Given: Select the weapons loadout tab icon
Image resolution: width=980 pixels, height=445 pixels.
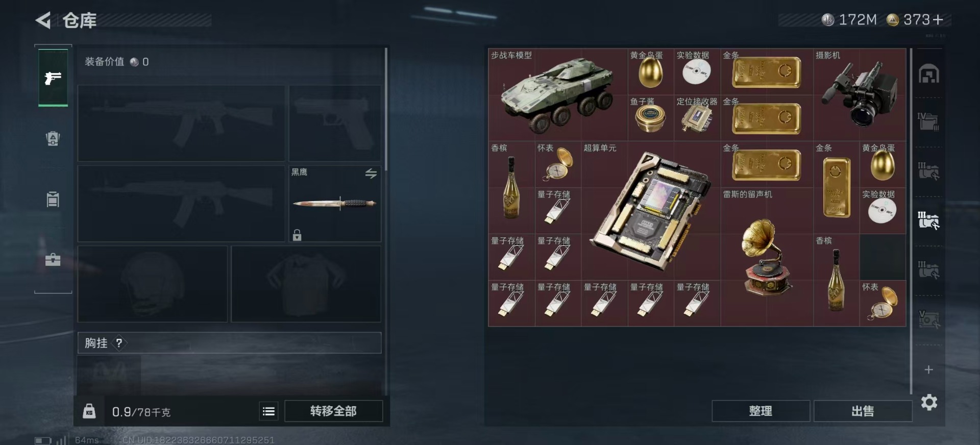Looking at the screenshot, I should click(53, 78).
